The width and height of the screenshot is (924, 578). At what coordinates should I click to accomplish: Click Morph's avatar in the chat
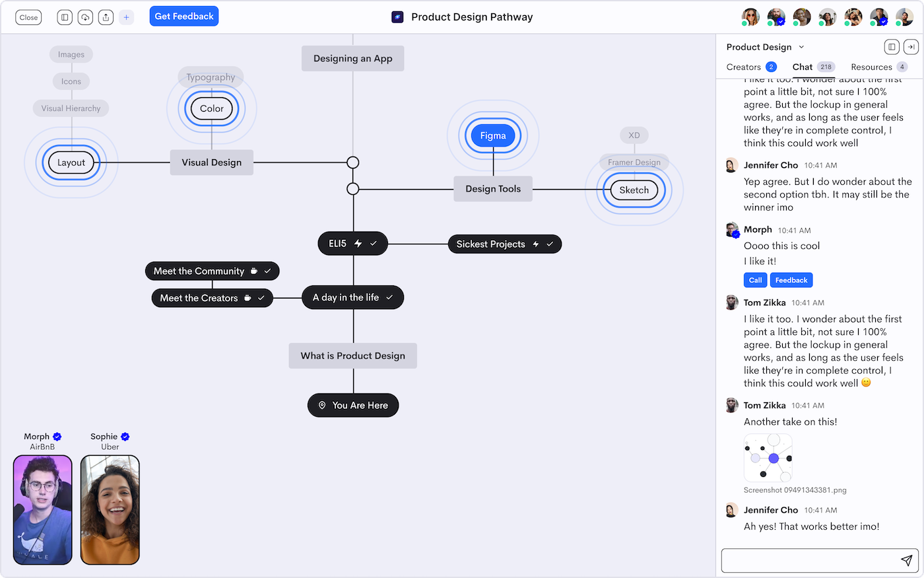[731, 230]
